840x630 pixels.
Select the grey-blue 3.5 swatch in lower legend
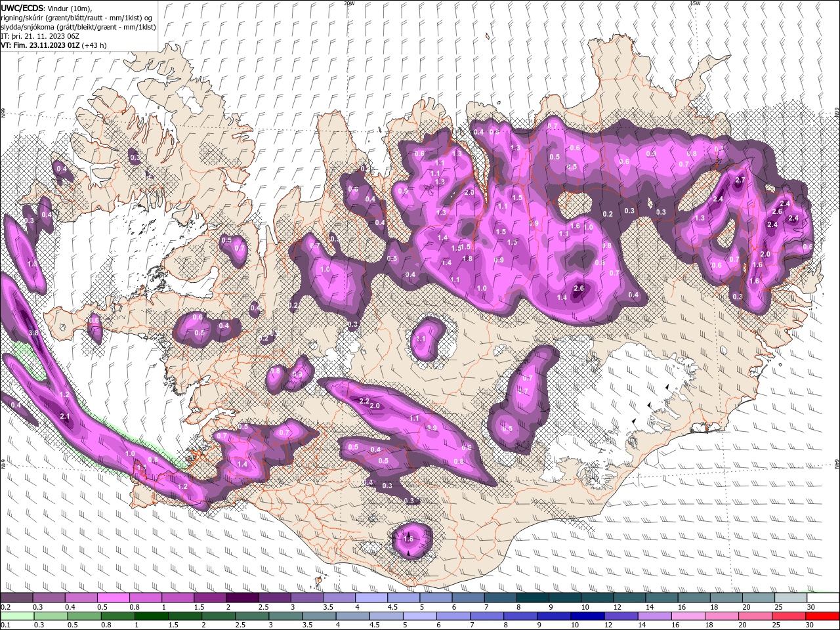pyautogui.click(x=318, y=616)
